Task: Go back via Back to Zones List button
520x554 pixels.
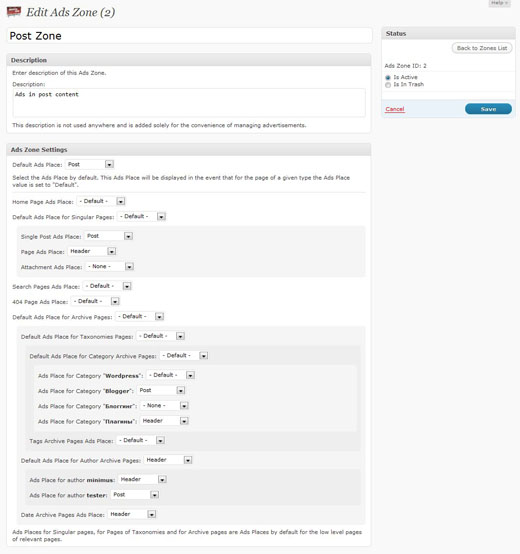Action: coord(482,48)
